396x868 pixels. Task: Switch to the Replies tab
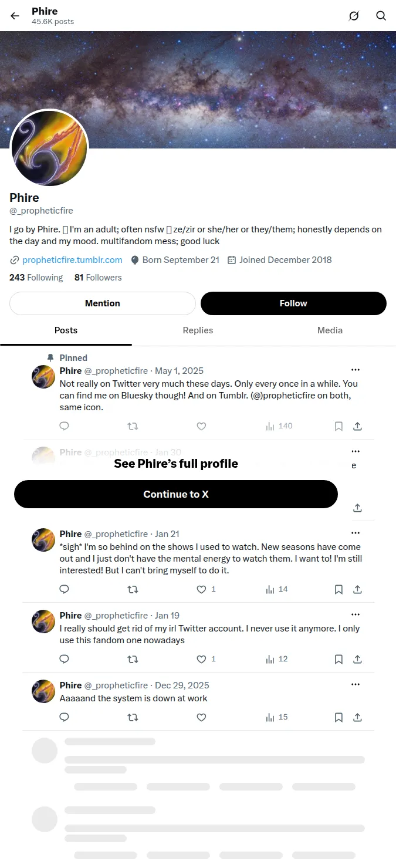click(198, 330)
